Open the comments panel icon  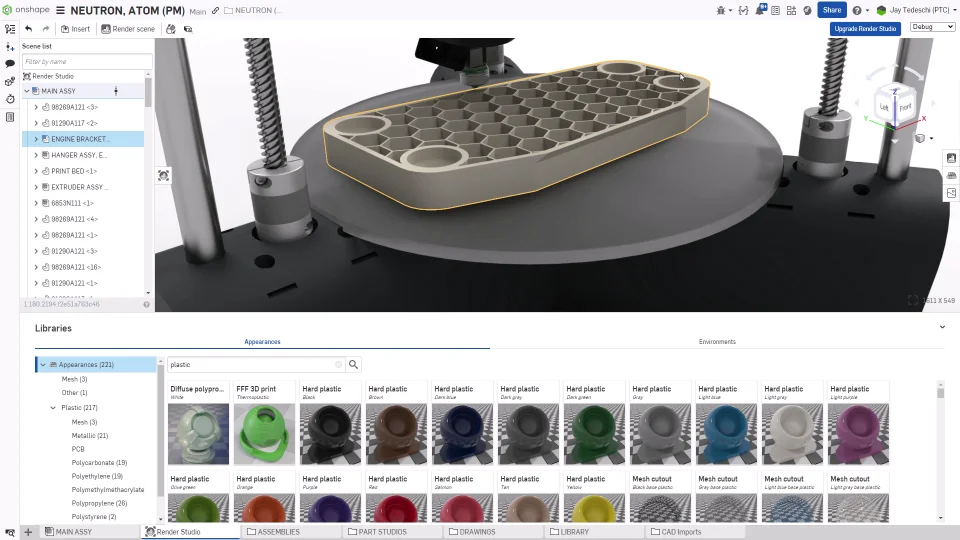tap(10, 64)
